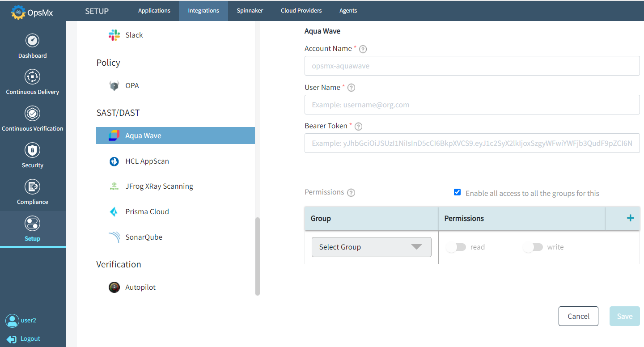Uncheck Enable all access to all groups
The width and height of the screenshot is (644, 347).
457,192
